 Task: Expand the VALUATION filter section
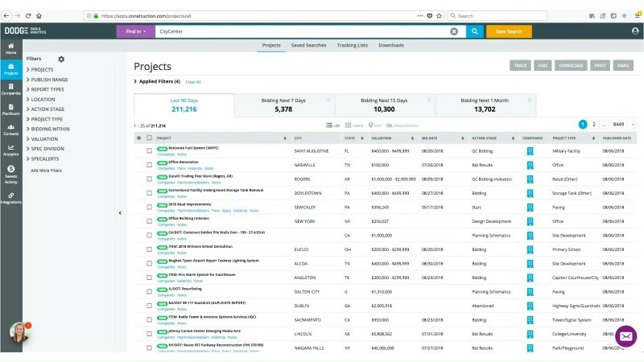[46, 138]
